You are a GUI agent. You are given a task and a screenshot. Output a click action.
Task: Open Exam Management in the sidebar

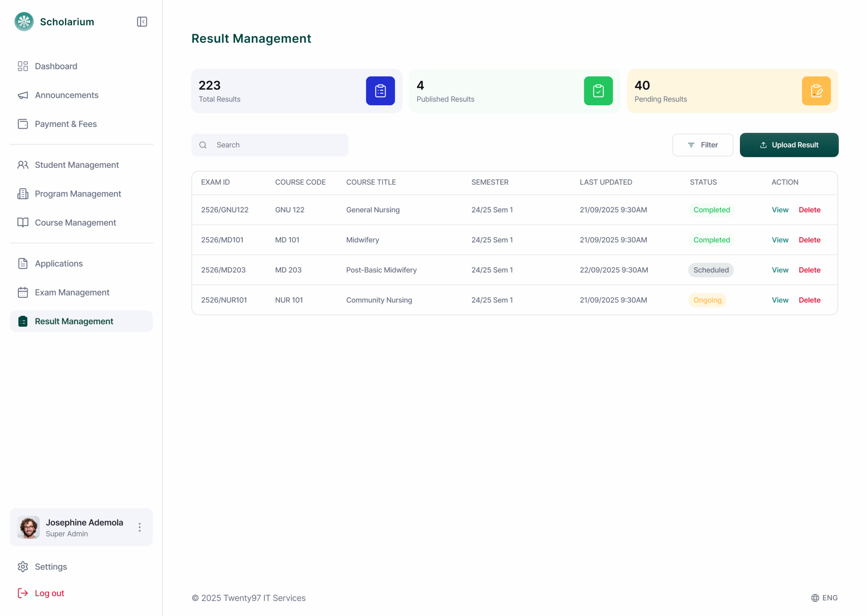point(72,292)
